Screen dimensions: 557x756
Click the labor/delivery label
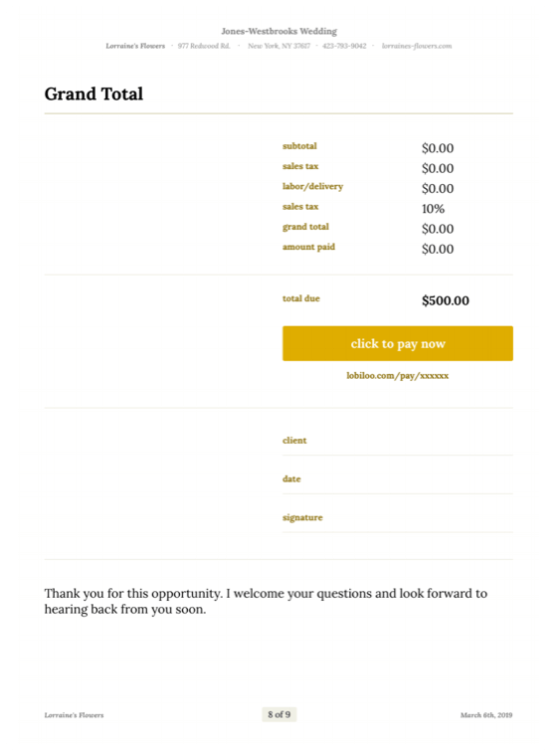click(312, 187)
